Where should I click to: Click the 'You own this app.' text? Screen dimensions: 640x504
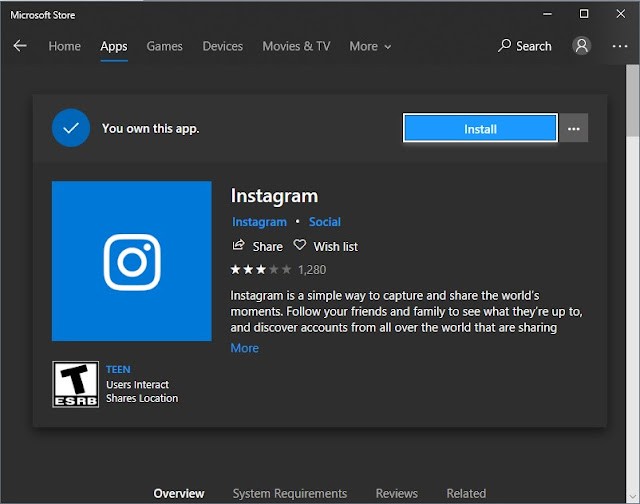coord(151,129)
